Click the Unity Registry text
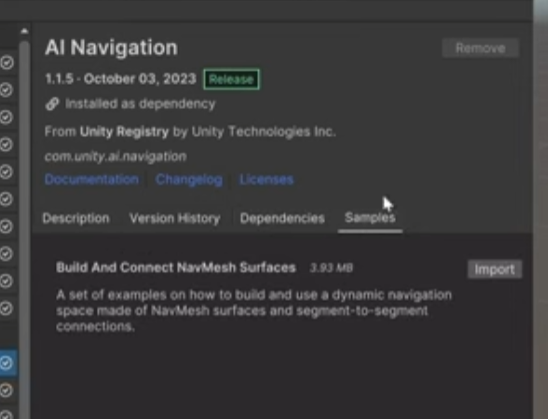This screenshot has height=419, width=548. (x=124, y=132)
